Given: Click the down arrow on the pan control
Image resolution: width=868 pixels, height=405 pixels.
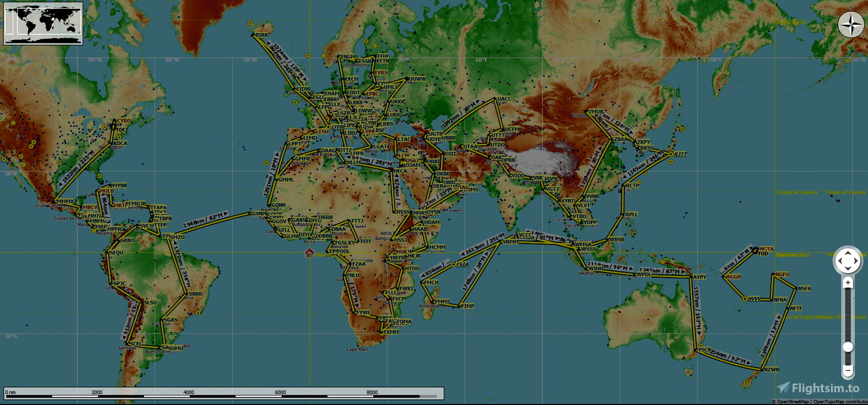Looking at the screenshot, I should 848,268.
